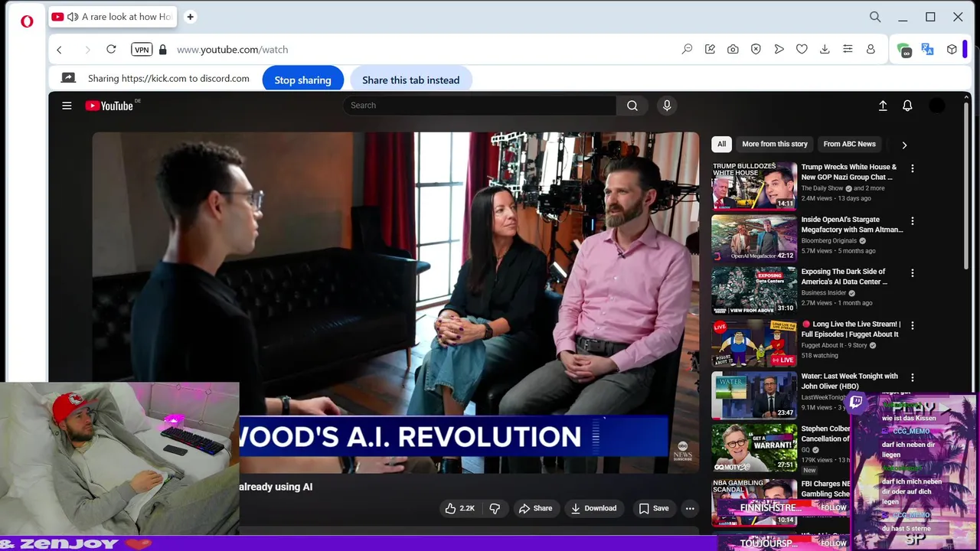980x551 pixels.
Task: Submit the YouTube search magnifier button
Action: (x=632, y=106)
